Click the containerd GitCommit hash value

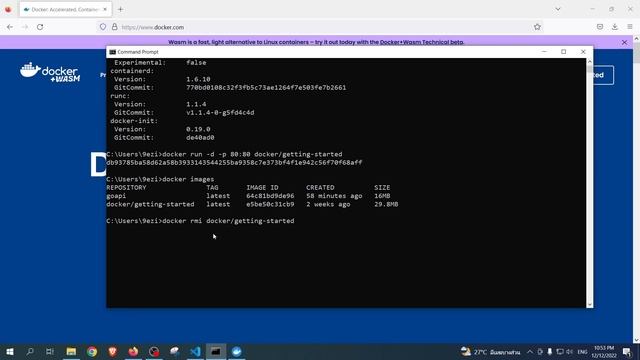coord(266,87)
